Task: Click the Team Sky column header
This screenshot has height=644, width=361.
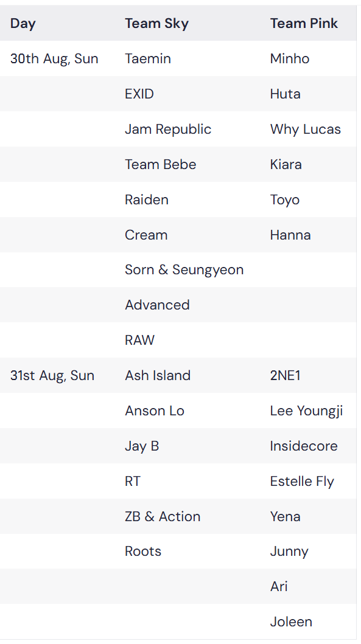Action: click(156, 23)
